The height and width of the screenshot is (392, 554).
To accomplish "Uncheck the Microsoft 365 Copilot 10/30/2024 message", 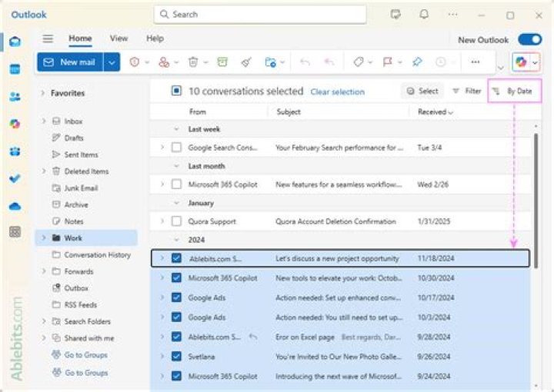I will tap(176, 278).
